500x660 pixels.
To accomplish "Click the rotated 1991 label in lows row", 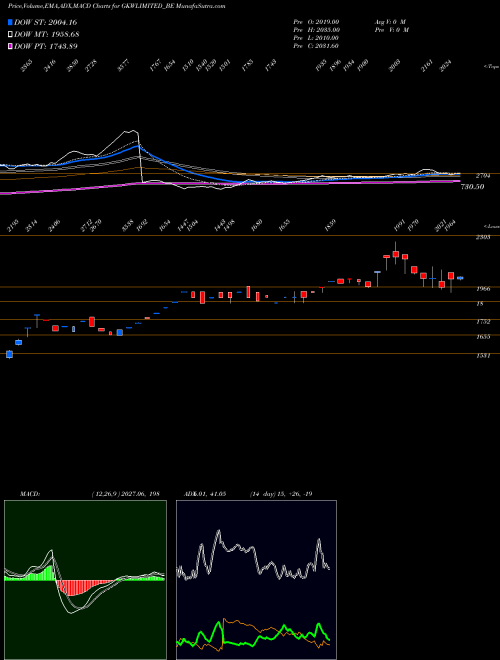I will click(x=399, y=225).
